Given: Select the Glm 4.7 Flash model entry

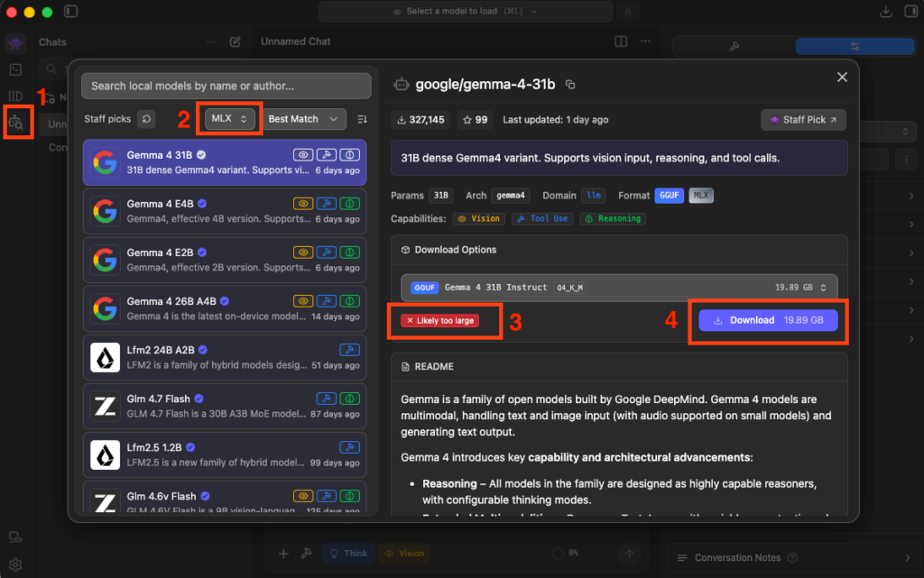Looking at the screenshot, I should click(x=225, y=406).
